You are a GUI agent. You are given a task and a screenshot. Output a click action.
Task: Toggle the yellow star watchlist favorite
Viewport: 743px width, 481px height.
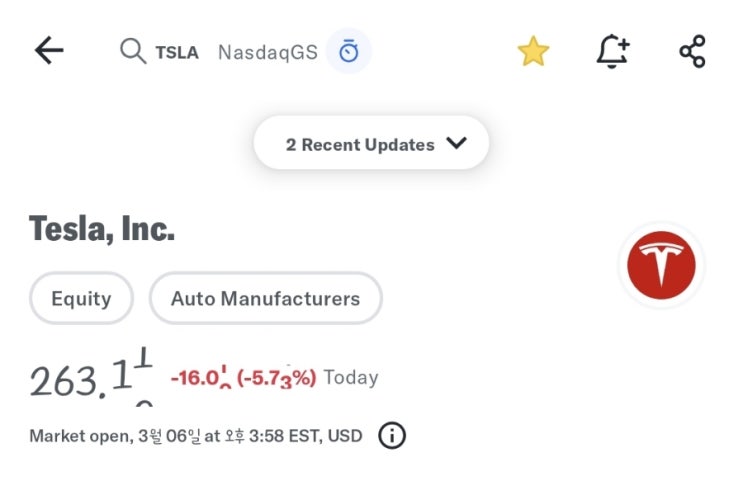coord(533,52)
